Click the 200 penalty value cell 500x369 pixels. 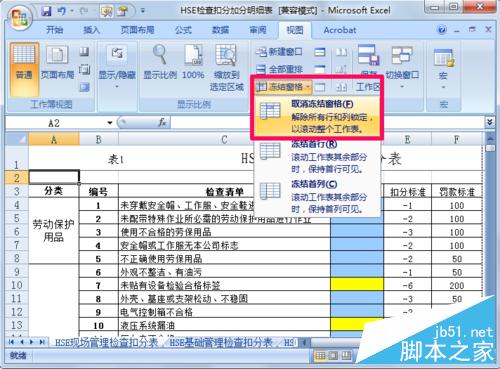[457, 285]
